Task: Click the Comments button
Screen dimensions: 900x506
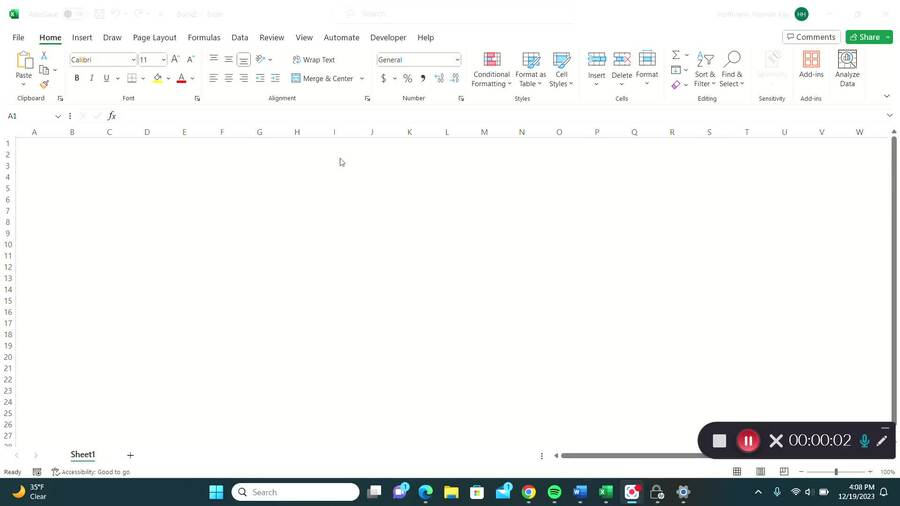Action: (811, 37)
